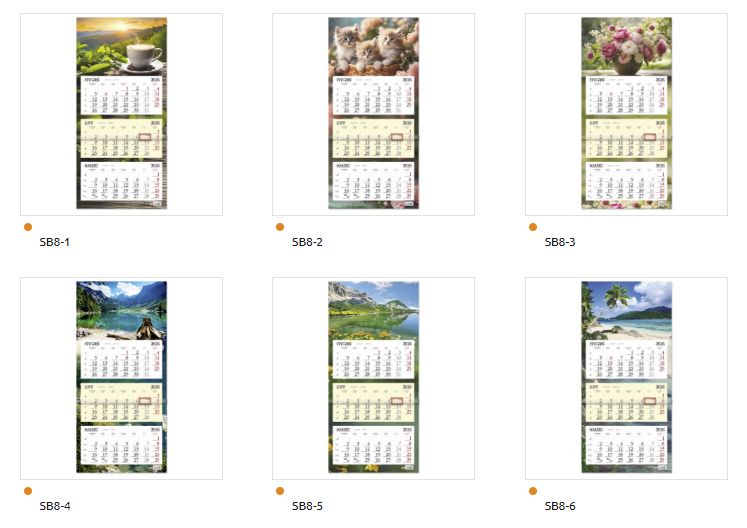This screenshot has height=528, width=747.
Task: Select the SB8-6 label text
Action: click(x=560, y=506)
